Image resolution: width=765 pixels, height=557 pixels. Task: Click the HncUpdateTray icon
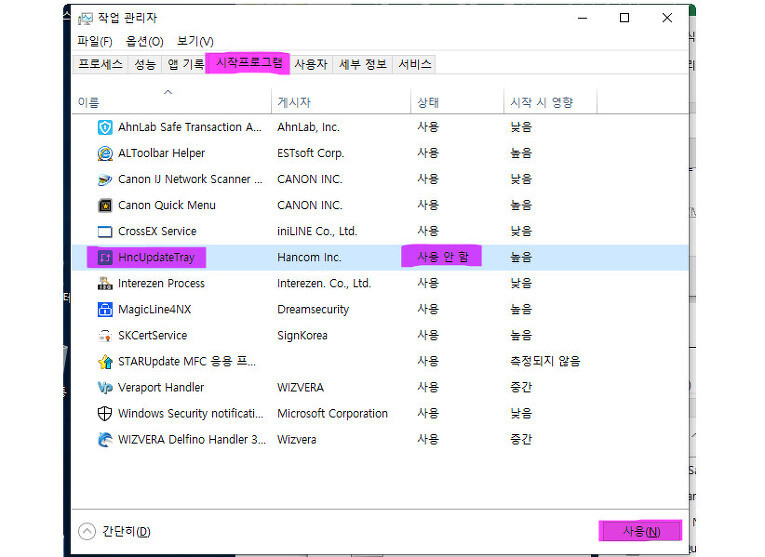pyautogui.click(x=105, y=258)
